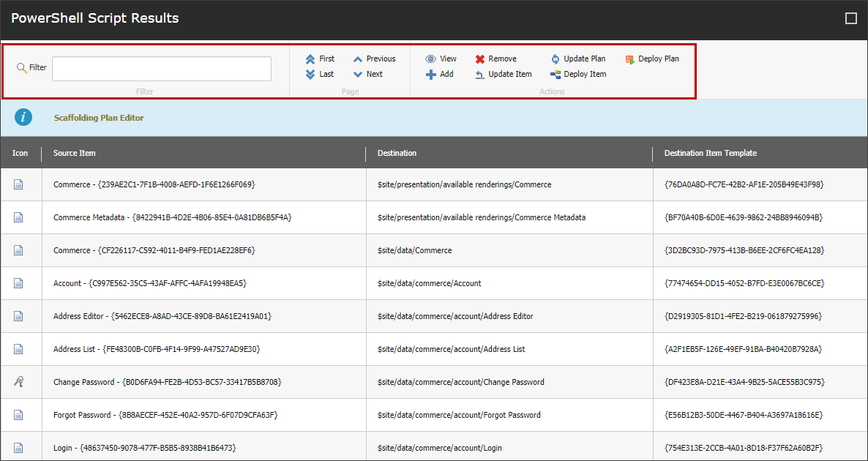Click the Filter magnifier icon
Viewport: 868px width, 461px height.
pyautogui.click(x=22, y=68)
